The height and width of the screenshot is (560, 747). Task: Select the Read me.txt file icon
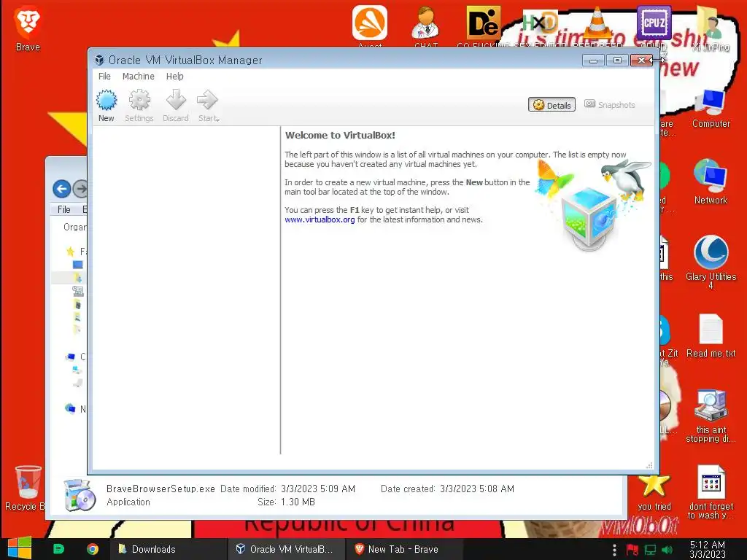pyautogui.click(x=711, y=335)
